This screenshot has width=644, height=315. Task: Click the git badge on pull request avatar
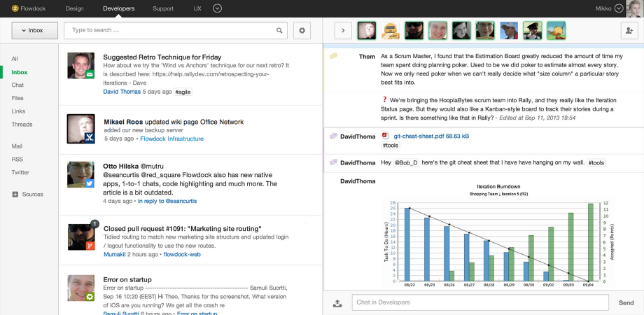[90, 246]
